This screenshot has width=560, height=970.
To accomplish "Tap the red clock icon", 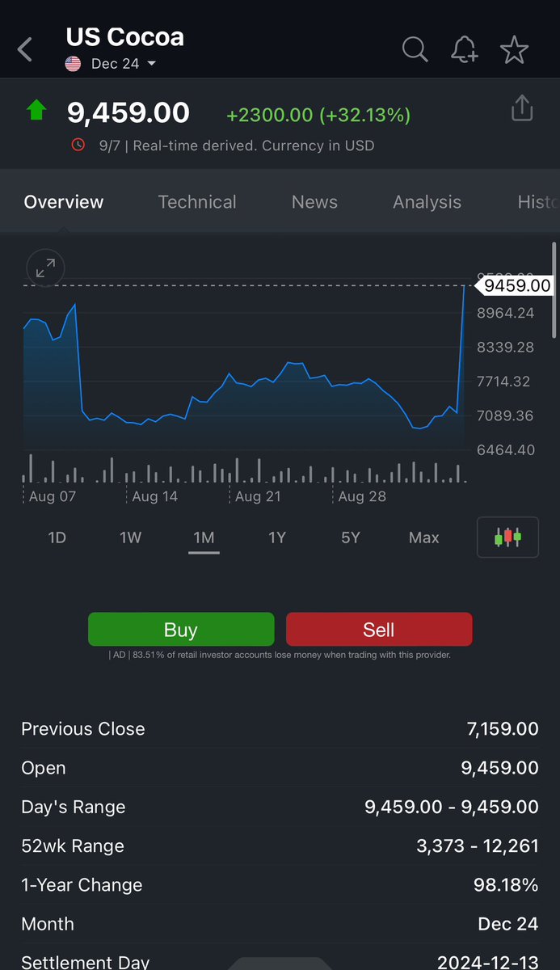I will click(x=78, y=145).
